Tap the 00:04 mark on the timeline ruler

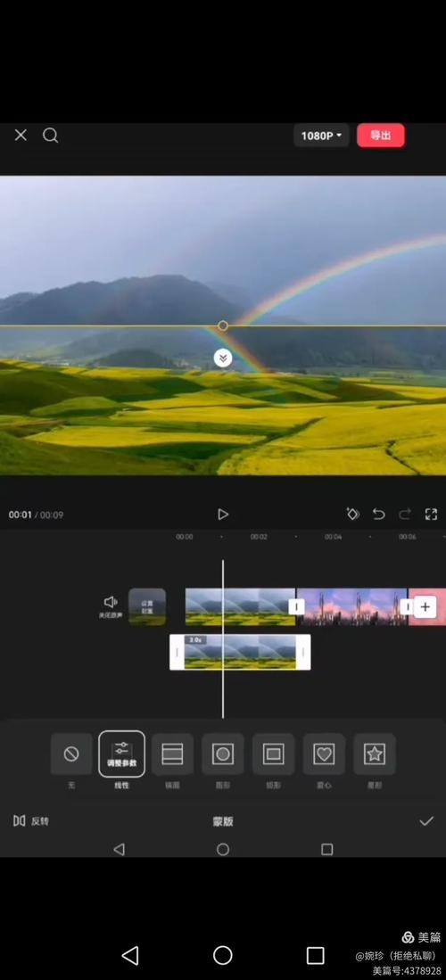[x=334, y=537]
